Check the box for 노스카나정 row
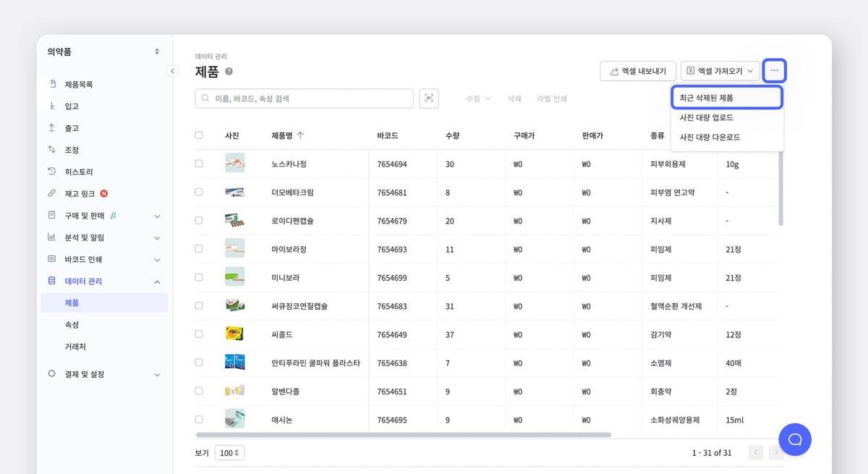This screenshot has width=868, height=474. click(199, 164)
